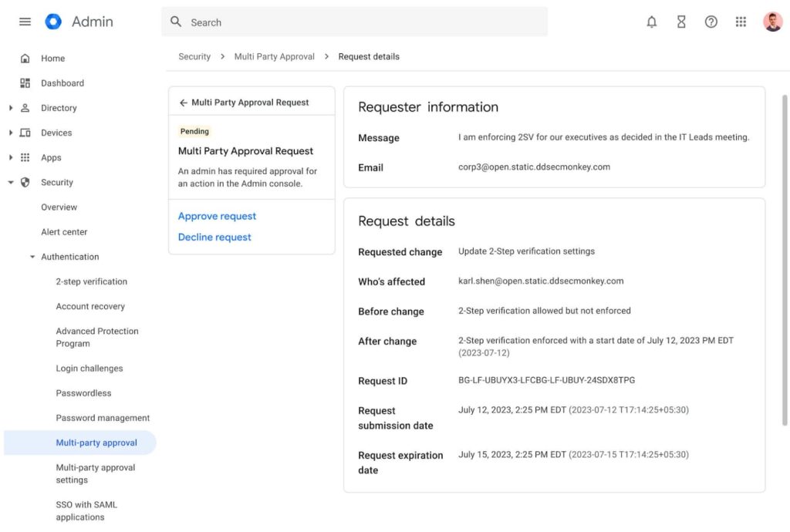Collapse the Security section arrow
Screen dimensions: 790x532
[11, 183]
